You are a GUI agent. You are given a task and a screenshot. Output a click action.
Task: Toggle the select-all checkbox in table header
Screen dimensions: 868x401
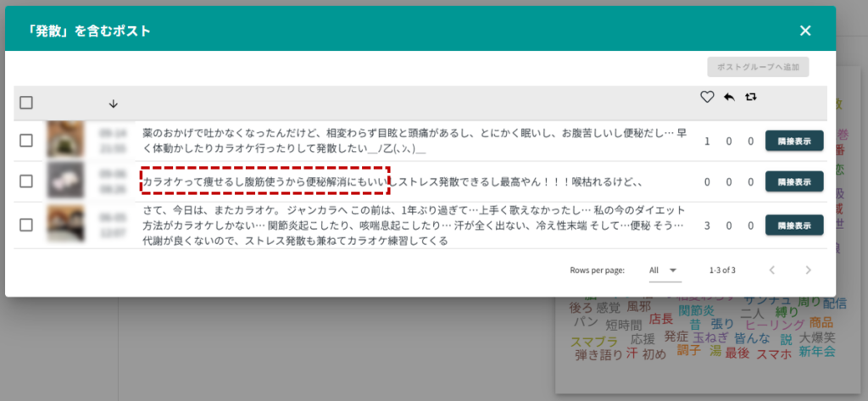coord(26,103)
